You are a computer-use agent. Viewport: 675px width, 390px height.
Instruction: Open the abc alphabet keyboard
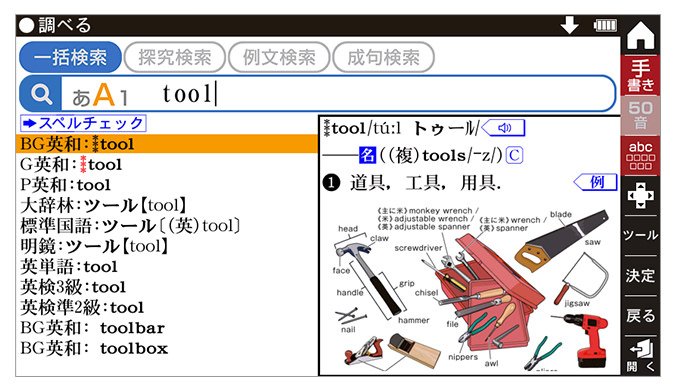click(641, 156)
